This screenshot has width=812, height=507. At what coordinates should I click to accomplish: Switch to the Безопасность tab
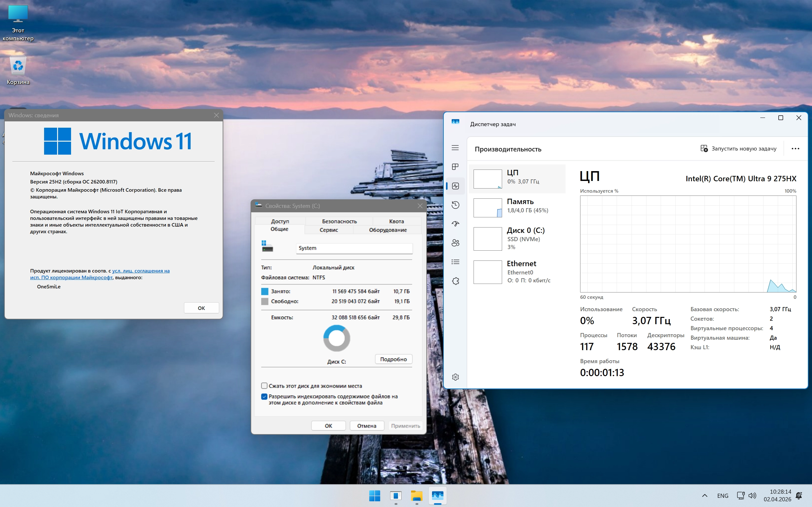coord(339,221)
